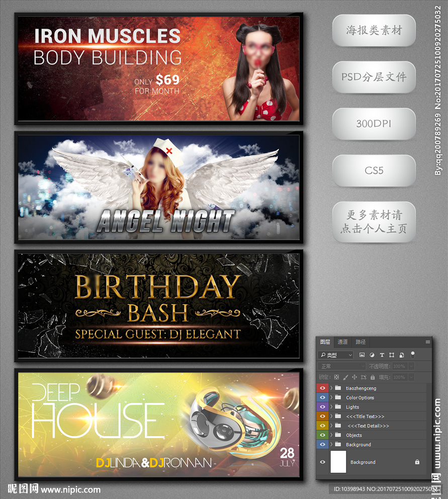Viewport: 448px width, 499px height.
Task: Click folder icon of Objects group
Action: click(338, 435)
